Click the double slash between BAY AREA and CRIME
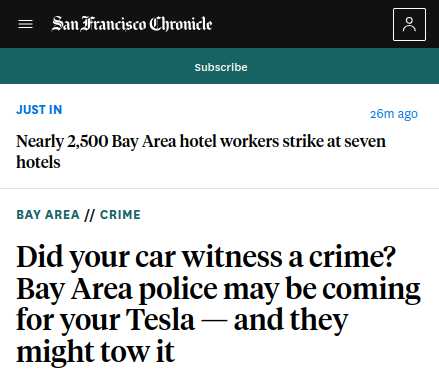This screenshot has width=439, height=379. point(90,215)
